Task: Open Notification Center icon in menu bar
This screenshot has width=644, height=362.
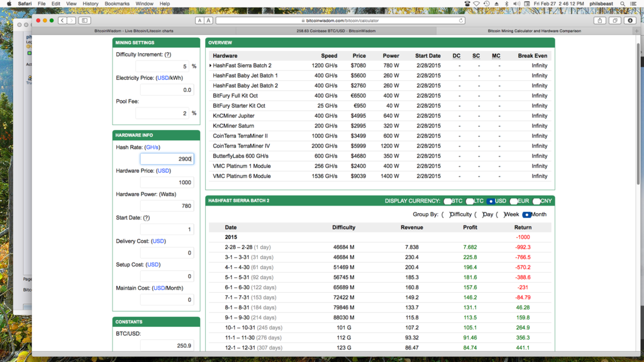Action: pos(633,4)
